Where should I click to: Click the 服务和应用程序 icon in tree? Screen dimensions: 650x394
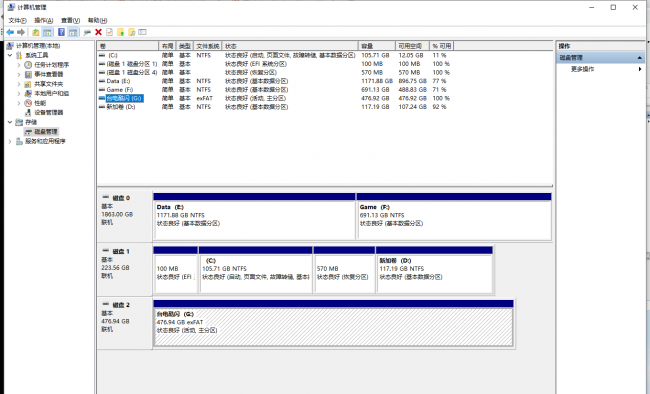pyautogui.click(x=19, y=141)
